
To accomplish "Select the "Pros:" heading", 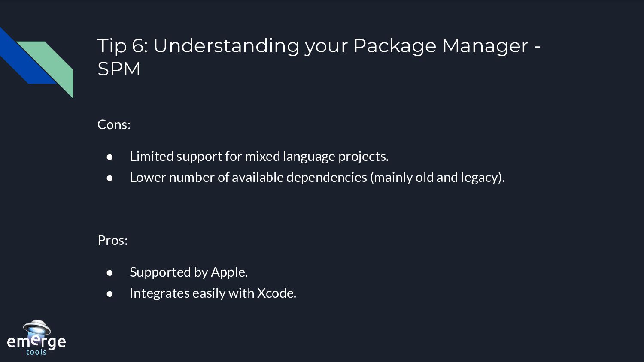I will click(112, 240).
